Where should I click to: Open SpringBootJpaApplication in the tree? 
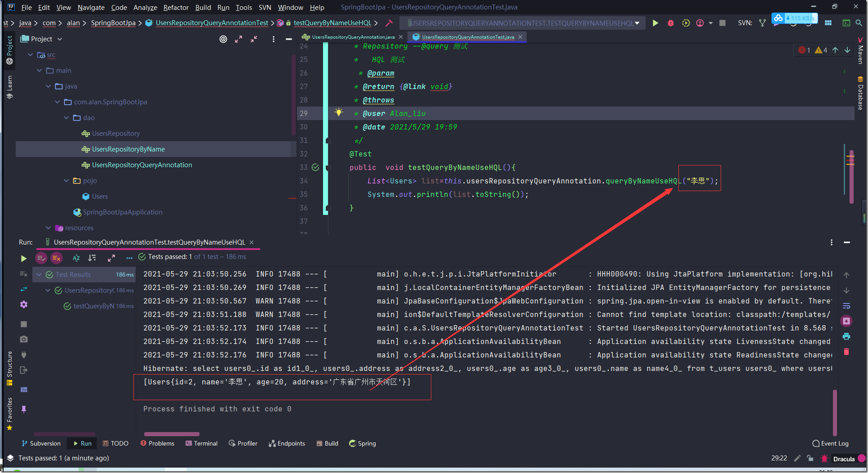[122, 212]
